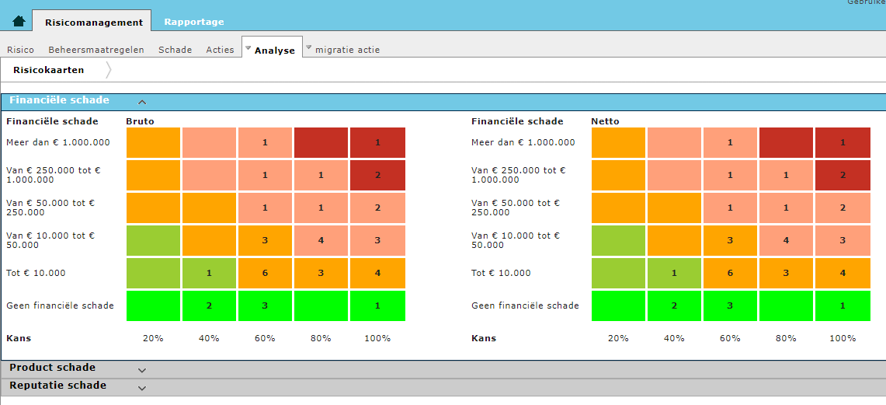Open the Acties subtab
Image resolution: width=886 pixels, height=405 pixels.
pos(220,49)
